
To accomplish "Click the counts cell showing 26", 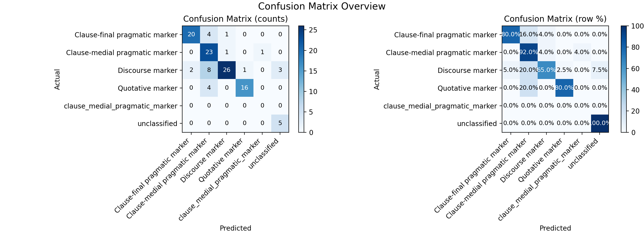I will coord(227,70).
